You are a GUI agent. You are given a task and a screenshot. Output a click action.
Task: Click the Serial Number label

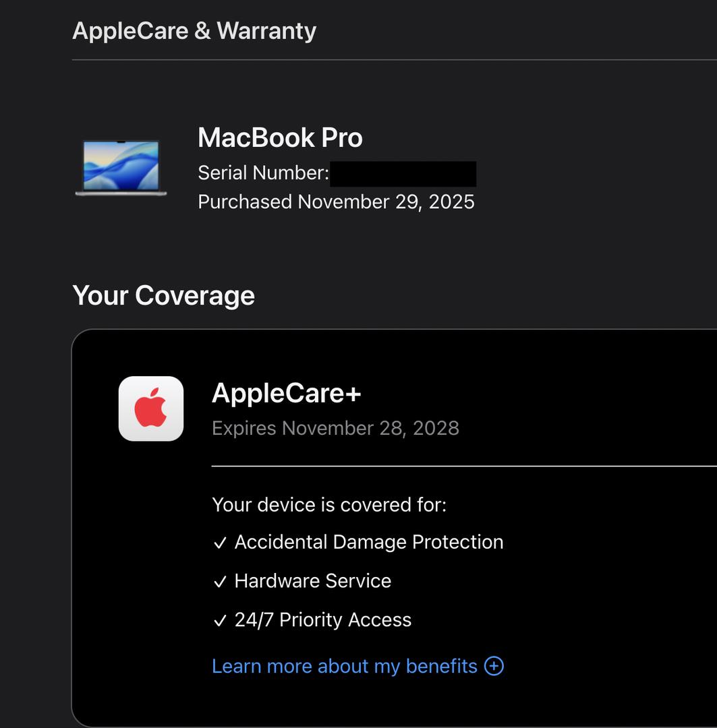coord(263,173)
